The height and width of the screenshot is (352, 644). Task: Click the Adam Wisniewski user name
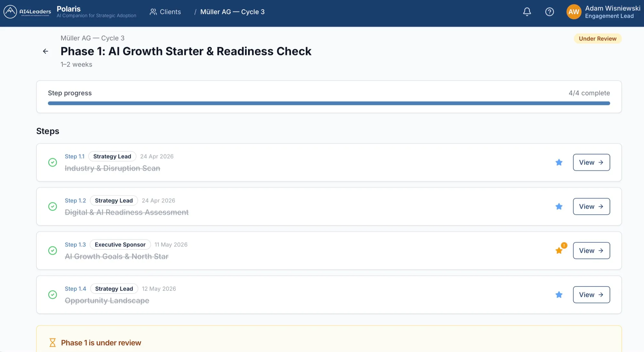click(x=612, y=8)
